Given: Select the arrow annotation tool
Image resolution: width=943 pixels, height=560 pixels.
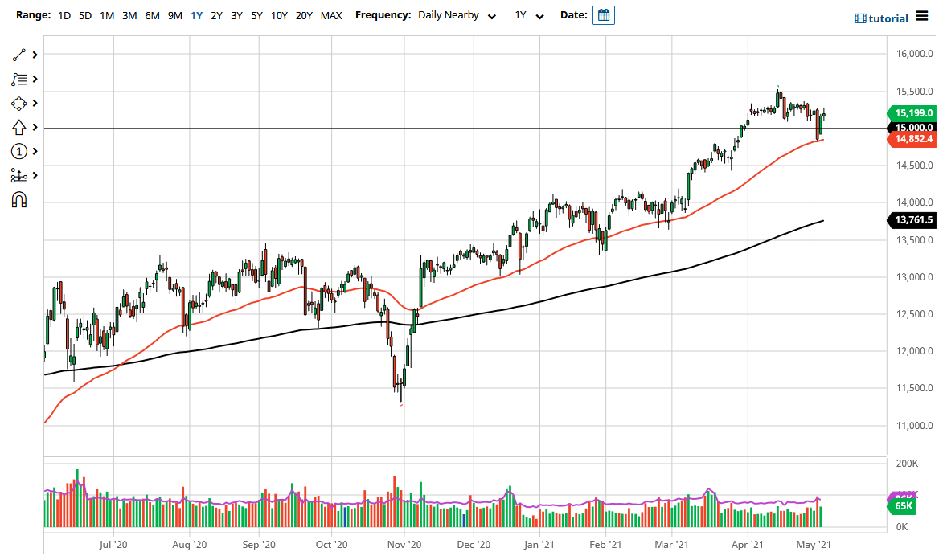Looking at the screenshot, I should [20, 127].
